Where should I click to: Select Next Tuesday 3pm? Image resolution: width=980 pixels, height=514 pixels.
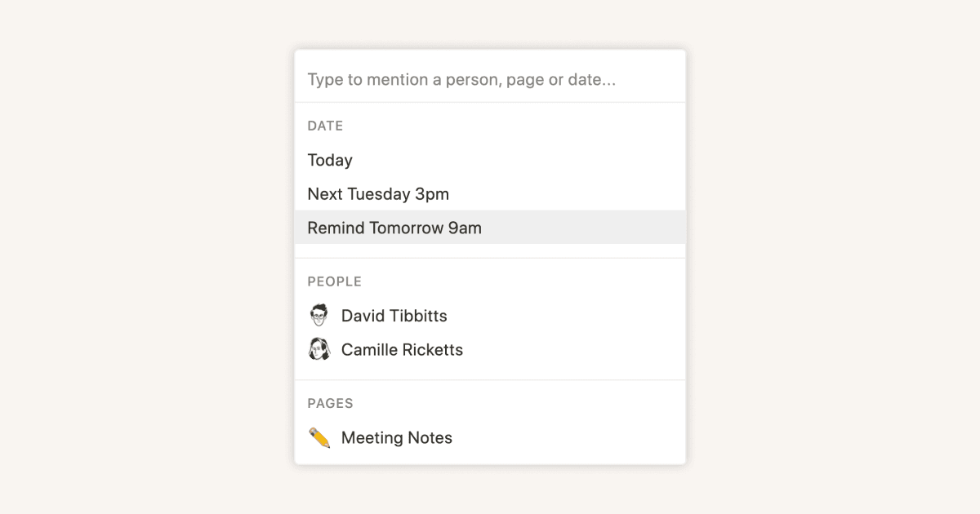(x=378, y=193)
